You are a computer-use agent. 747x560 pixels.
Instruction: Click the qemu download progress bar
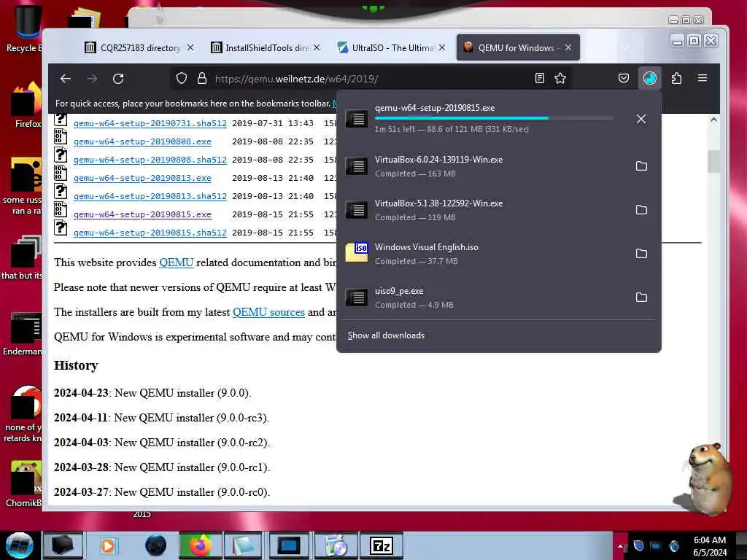pos(494,117)
